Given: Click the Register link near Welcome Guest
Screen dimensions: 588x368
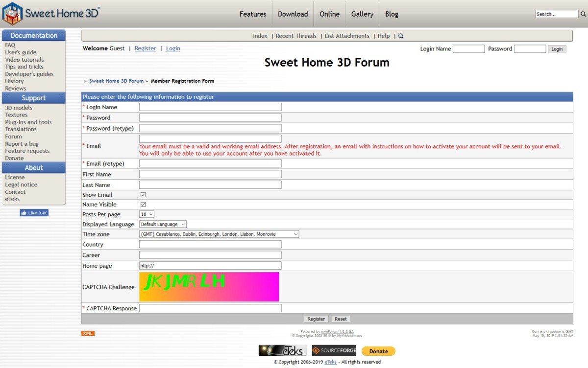Looking at the screenshot, I should [146, 48].
